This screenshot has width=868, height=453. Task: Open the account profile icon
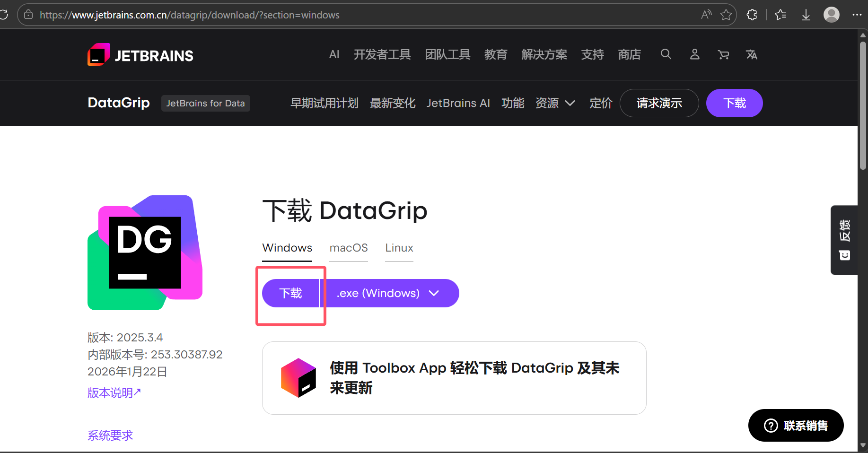tap(694, 54)
